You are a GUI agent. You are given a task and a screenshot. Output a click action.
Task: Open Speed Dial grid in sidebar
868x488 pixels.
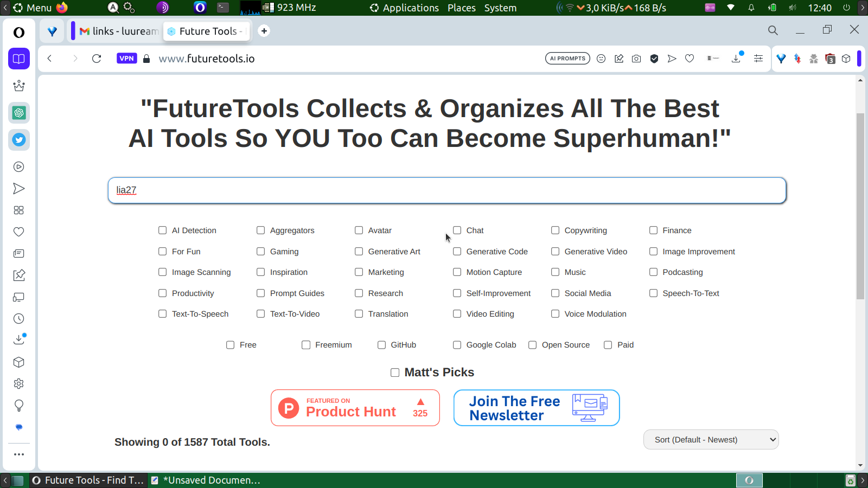click(x=19, y=210)
